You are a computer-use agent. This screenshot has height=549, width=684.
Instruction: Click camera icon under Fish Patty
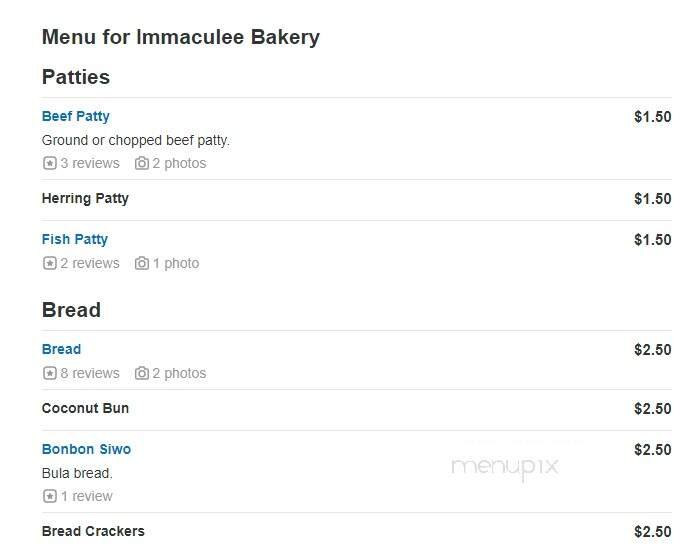142,263
